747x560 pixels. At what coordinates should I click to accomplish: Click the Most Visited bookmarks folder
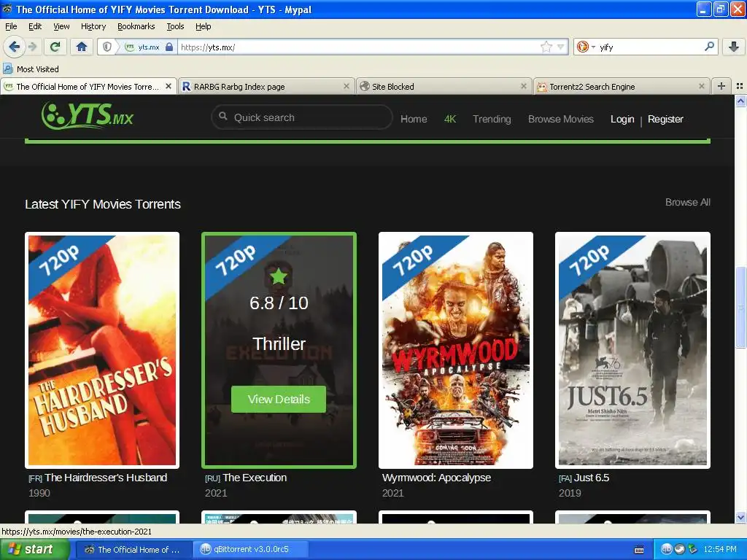click(31, 69)
